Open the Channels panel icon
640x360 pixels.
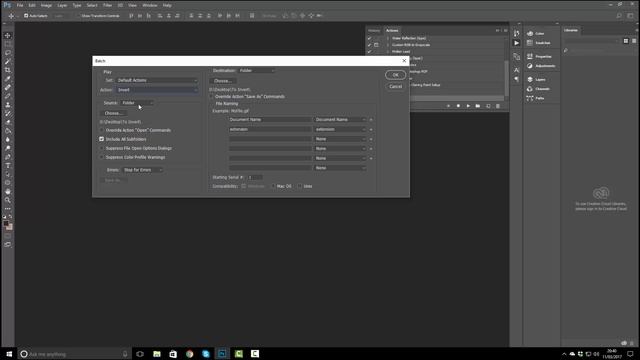[x=530, y=89]
